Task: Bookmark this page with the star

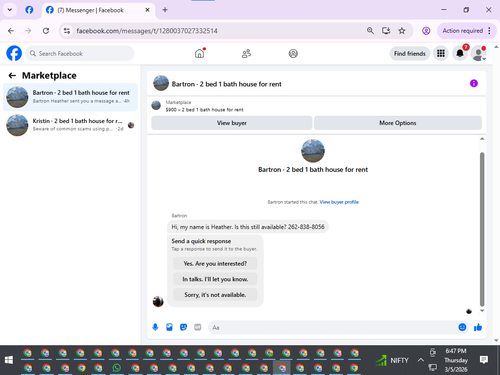Action: [x=402, y=31]
